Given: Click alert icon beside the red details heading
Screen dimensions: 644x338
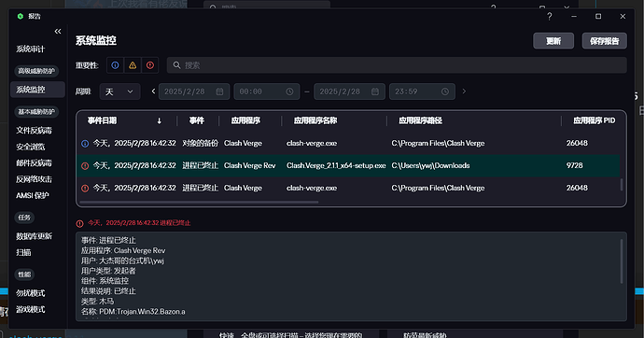Looking at the screenshot, I should click(x=79, y=223).
